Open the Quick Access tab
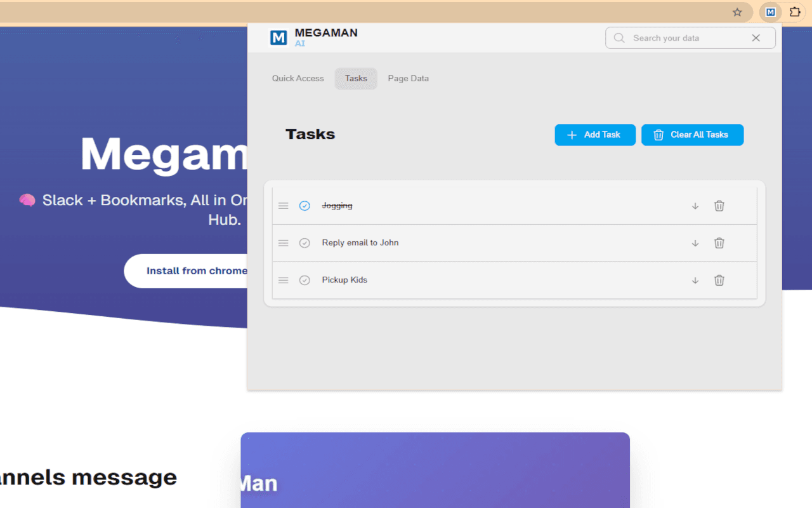 click(x=298, y=79)
